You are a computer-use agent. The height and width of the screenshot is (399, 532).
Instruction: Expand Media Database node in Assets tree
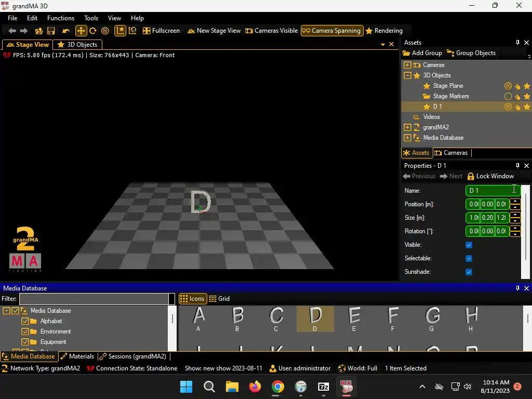tap(407, 138)
